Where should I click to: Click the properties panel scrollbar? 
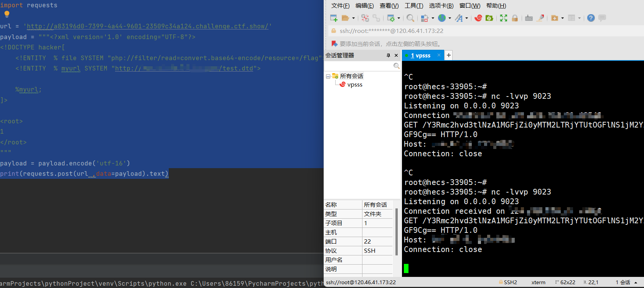click(x=397, y=231)
